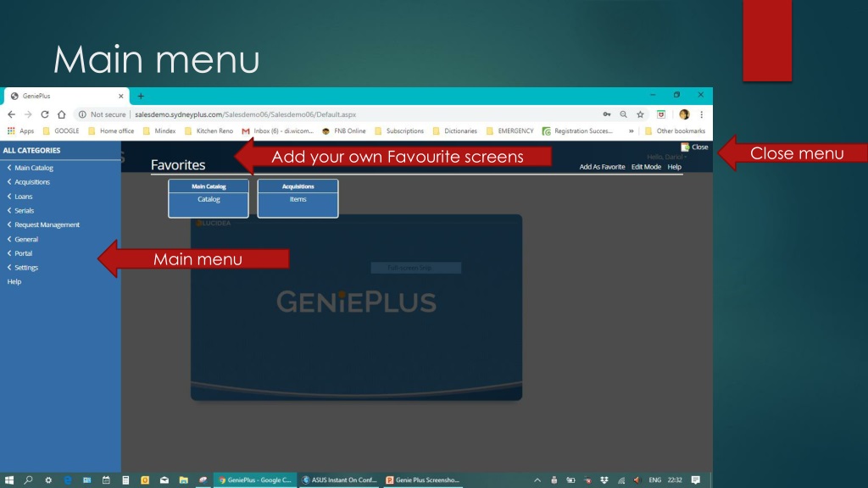Show more bookmarks with the double chevron
The height and width of the screenshot is (488, 868).
(631, 131)
